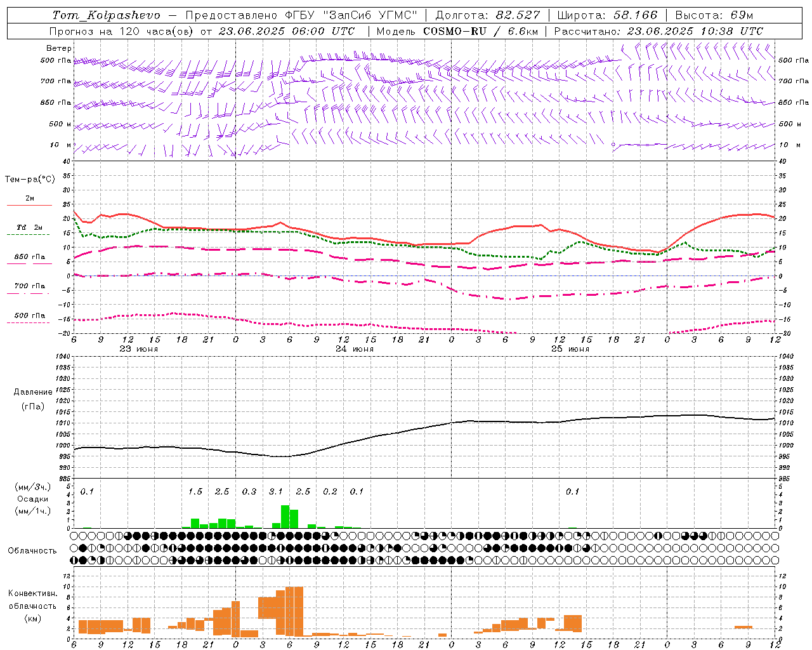Select the 1.5 precipitation total value
The height and width of the screenshot is (650, 812).
(195, 491)
